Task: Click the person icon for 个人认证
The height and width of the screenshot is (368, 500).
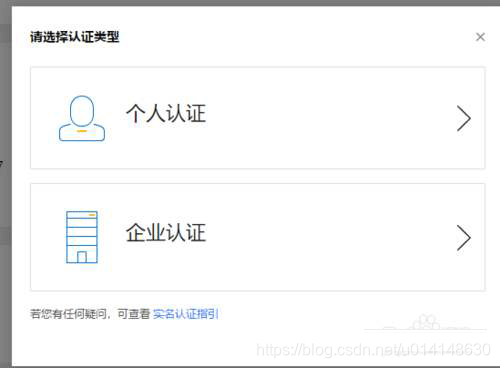Action: (x=82, y=119)
